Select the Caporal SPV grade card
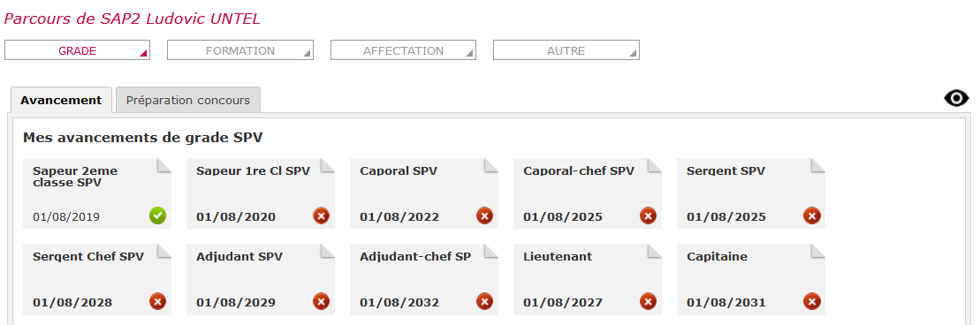 (424, 193)
